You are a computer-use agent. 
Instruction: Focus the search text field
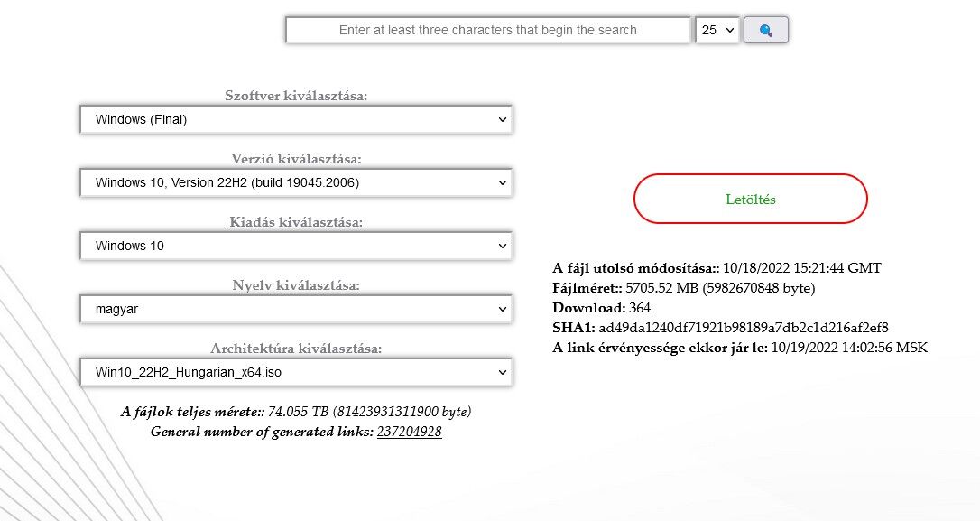(488, 30)
